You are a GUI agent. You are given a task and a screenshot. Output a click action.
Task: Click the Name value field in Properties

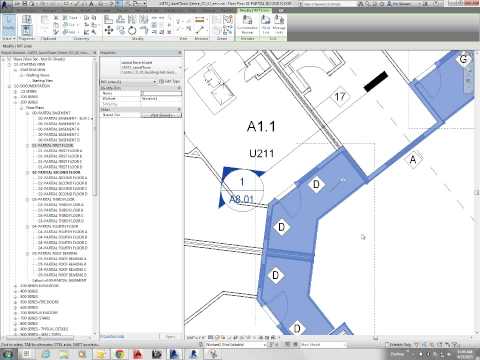[x=161, y=93]
